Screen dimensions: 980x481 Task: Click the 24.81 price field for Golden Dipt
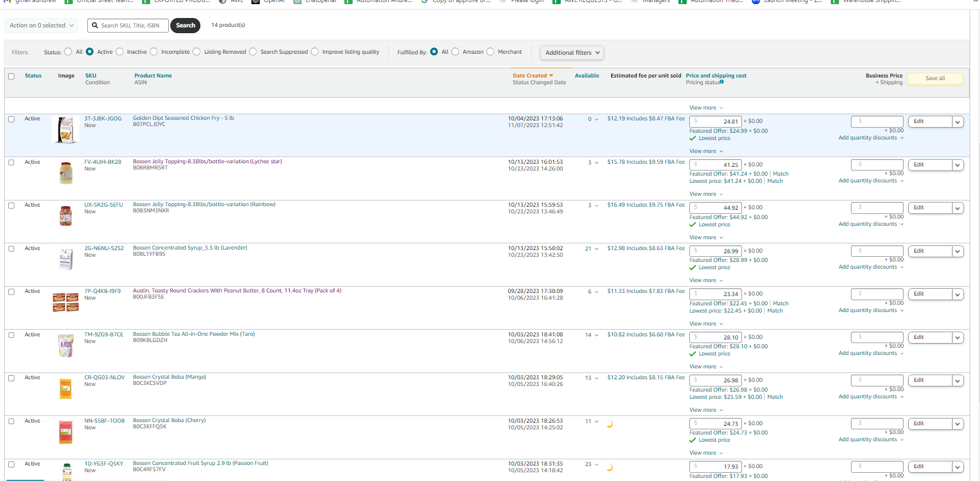tap(716, 121)
